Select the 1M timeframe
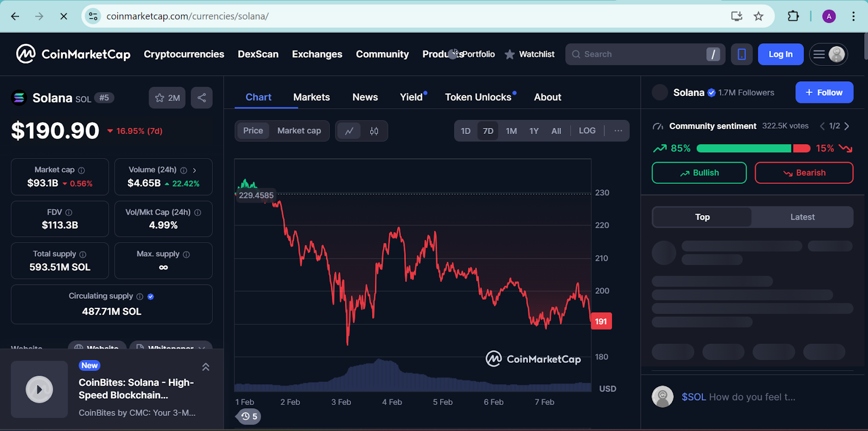This screenshot has width=868, height=431. pos(511,131)
